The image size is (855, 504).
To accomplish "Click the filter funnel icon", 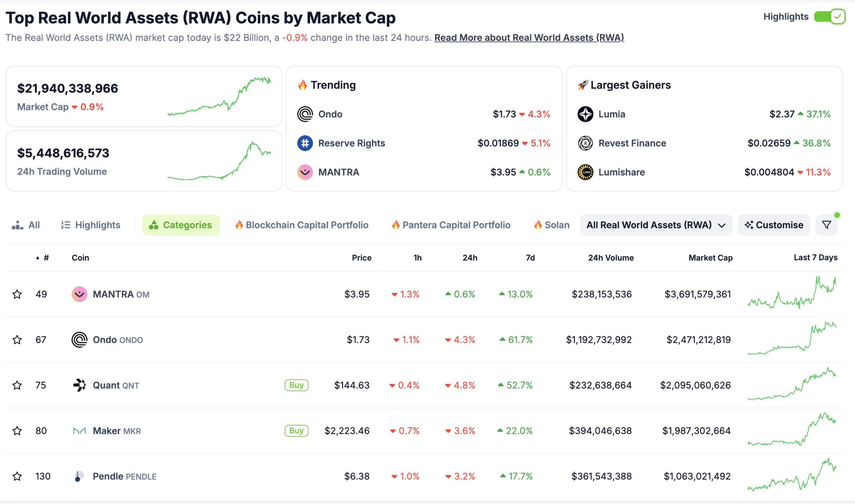I will (x=826, y=225).
